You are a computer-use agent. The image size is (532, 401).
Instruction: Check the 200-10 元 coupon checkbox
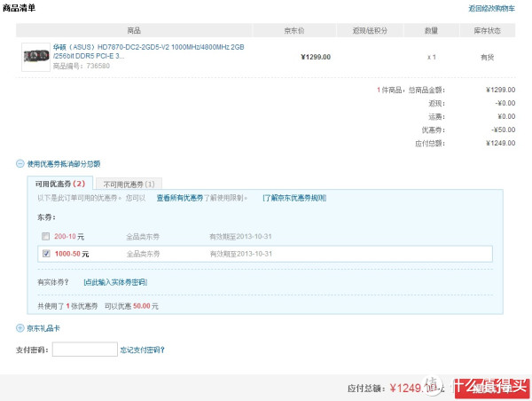45,236
